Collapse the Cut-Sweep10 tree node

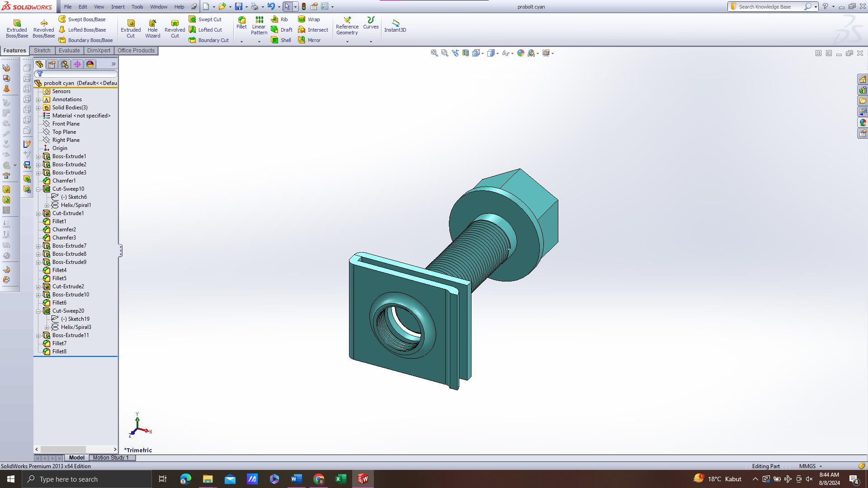point(38,189)
